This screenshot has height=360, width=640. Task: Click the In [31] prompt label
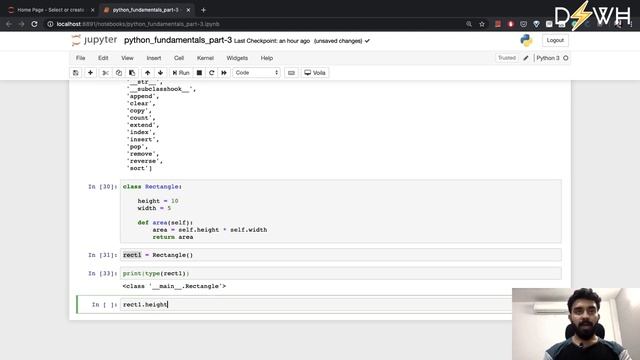tap(102, 255)
